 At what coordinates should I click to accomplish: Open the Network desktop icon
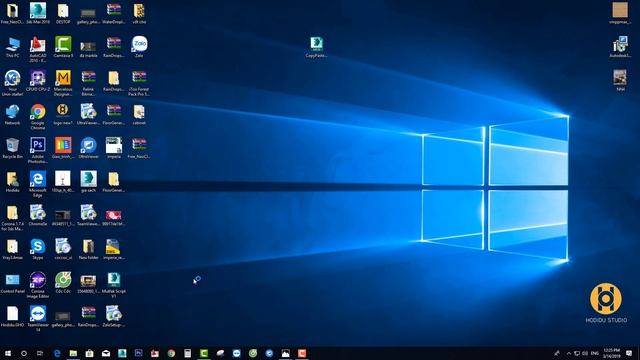point(12,114)
